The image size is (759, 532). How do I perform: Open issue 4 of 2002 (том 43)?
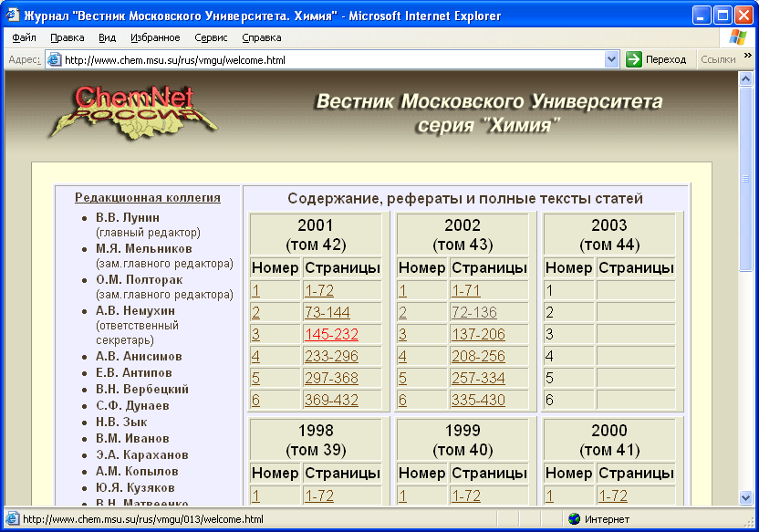(x=402, y=356)
